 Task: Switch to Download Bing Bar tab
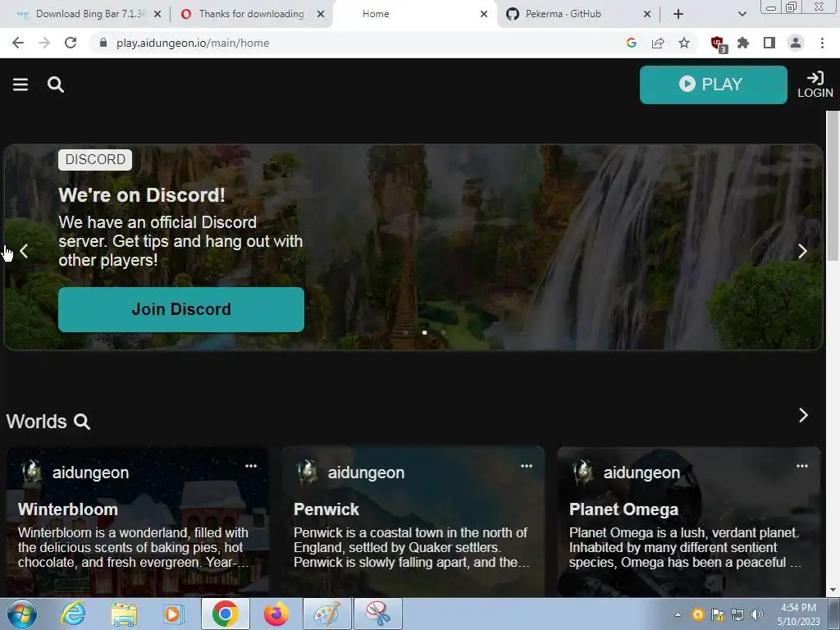pyautogui.click(x=89, y=14)
